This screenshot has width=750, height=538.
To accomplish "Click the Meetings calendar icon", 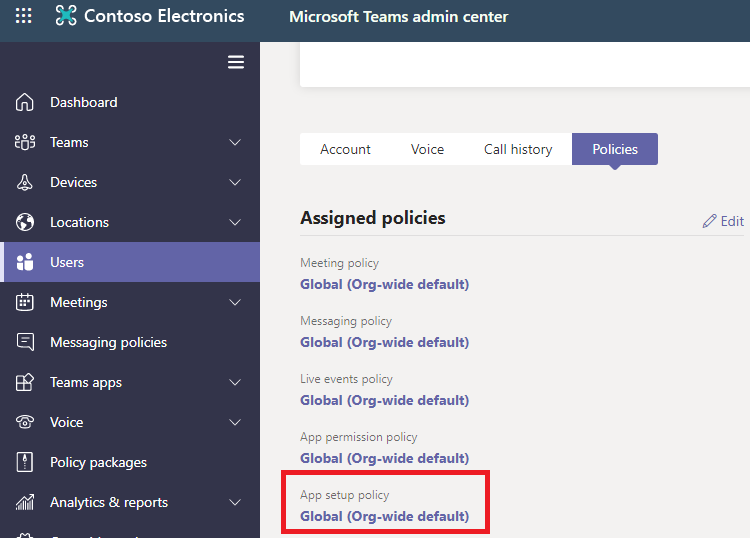I will (x=24, y=302).
